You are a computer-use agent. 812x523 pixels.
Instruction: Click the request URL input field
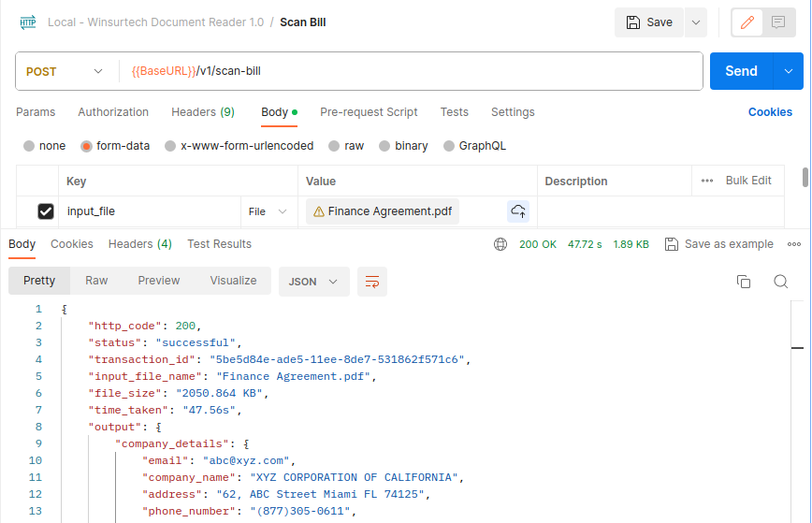(409, 71)
